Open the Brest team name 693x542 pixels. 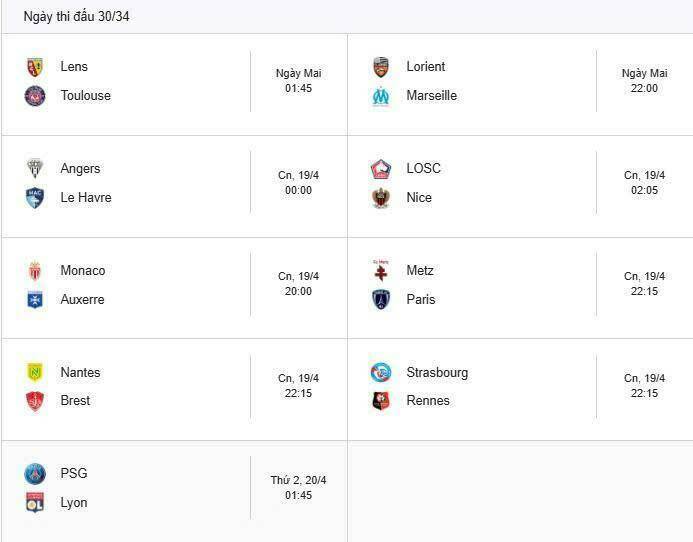pyautogui.click(x=75, y=401)
